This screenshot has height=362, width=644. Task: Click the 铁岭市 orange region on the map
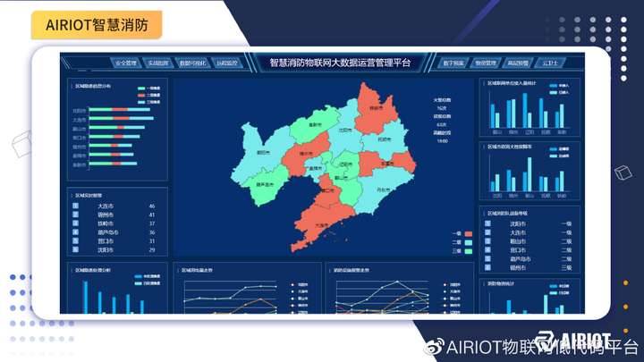coord(376,108)
